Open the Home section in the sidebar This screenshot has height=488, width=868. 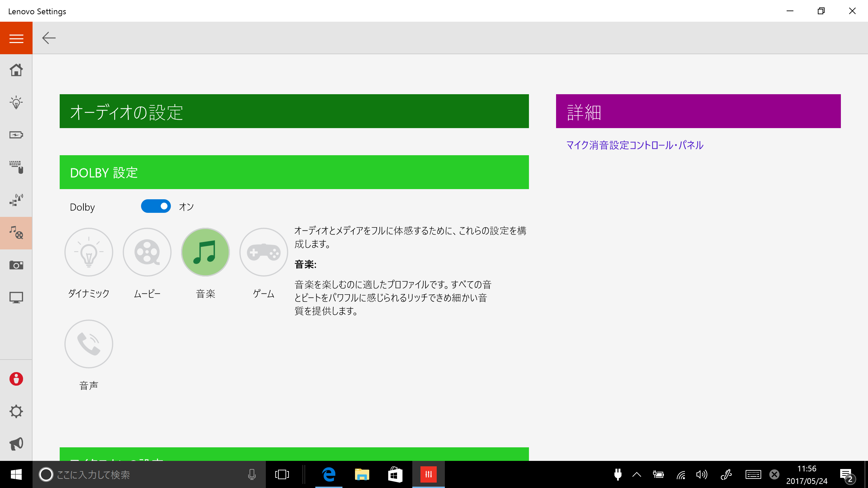[x=16, y=70]
